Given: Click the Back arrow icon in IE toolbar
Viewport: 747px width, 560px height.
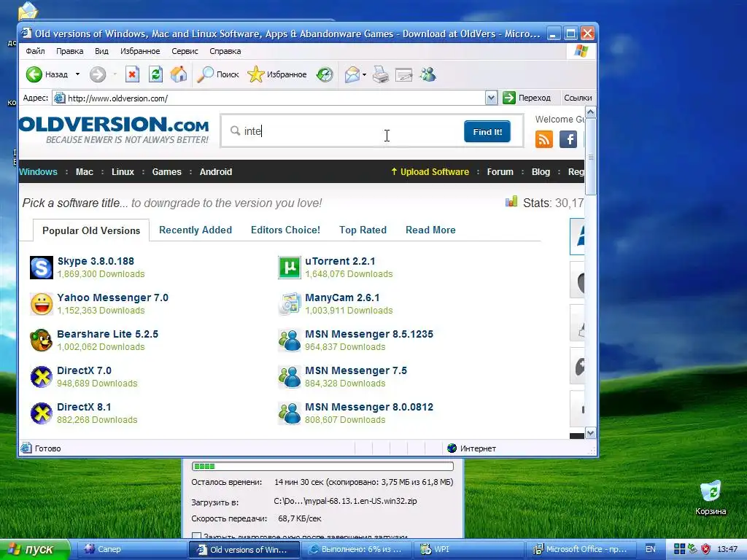Looking at the screenshot, I should 34,74.
